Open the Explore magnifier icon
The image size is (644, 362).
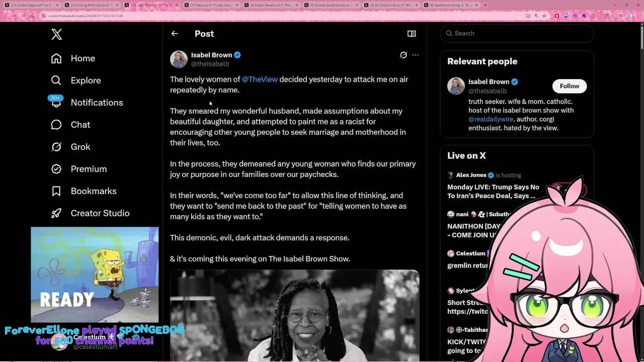point(56,80)
